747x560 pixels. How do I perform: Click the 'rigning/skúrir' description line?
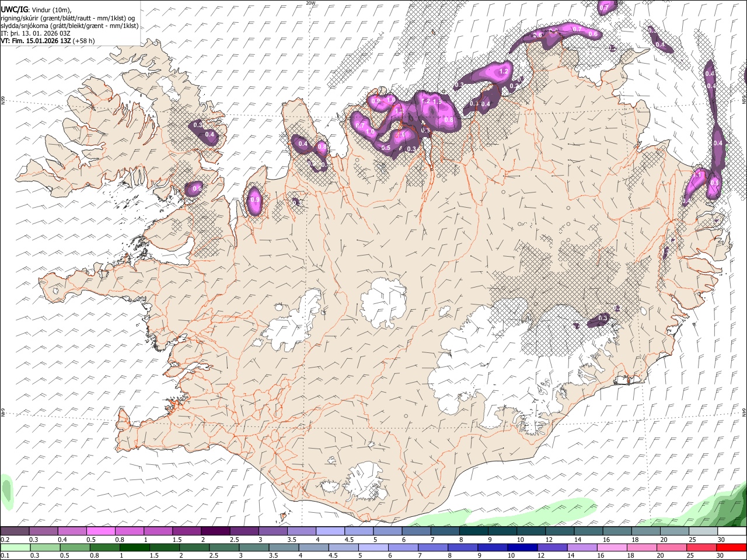68,18
